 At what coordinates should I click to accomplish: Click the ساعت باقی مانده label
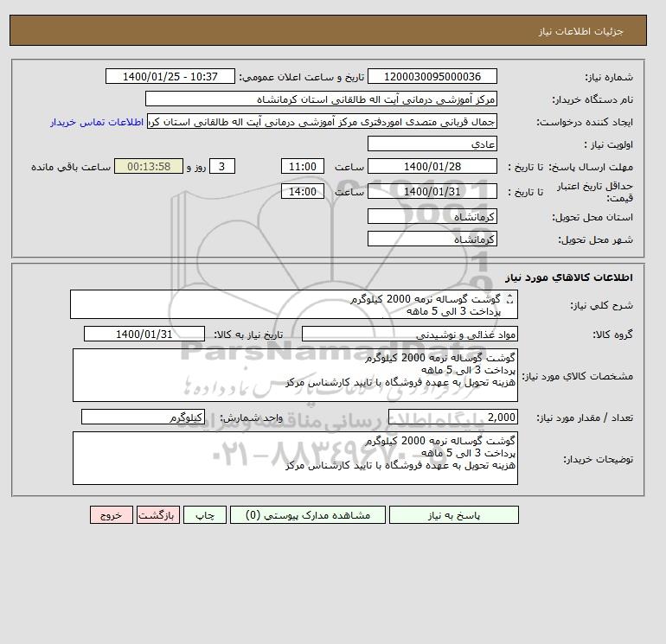[71, 167]
